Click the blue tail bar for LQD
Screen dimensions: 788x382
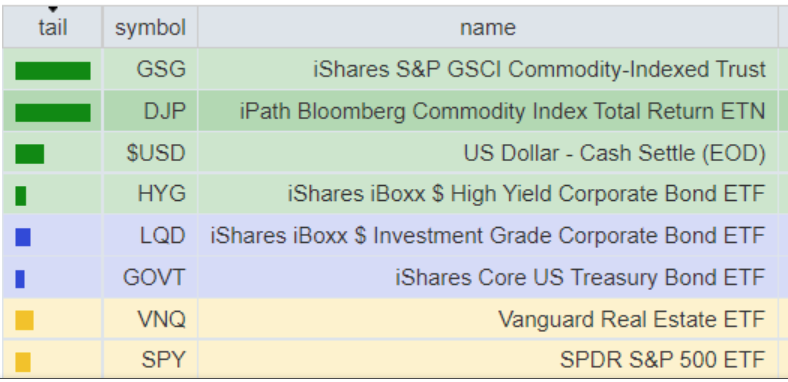(x=23, y=237)
